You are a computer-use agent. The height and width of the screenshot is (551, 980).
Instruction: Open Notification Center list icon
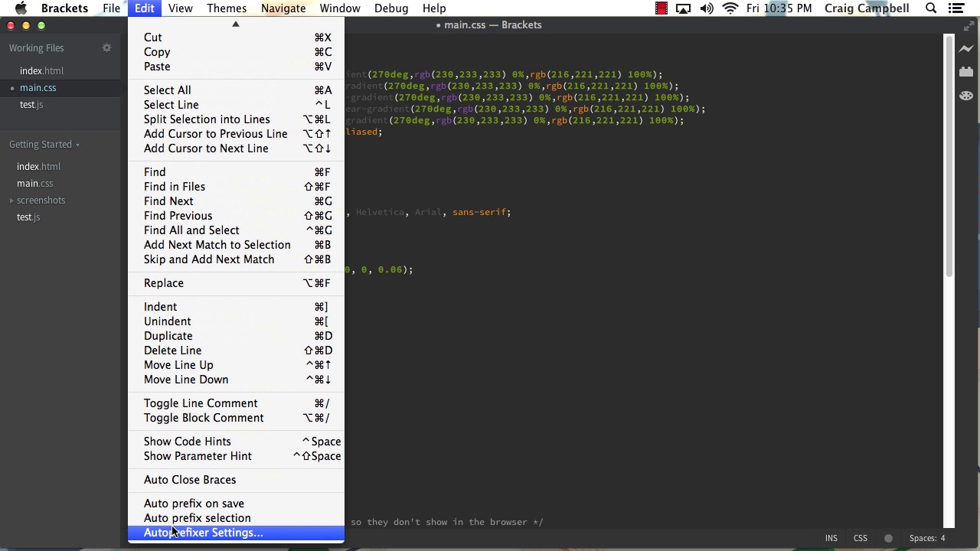pos(955,8)
